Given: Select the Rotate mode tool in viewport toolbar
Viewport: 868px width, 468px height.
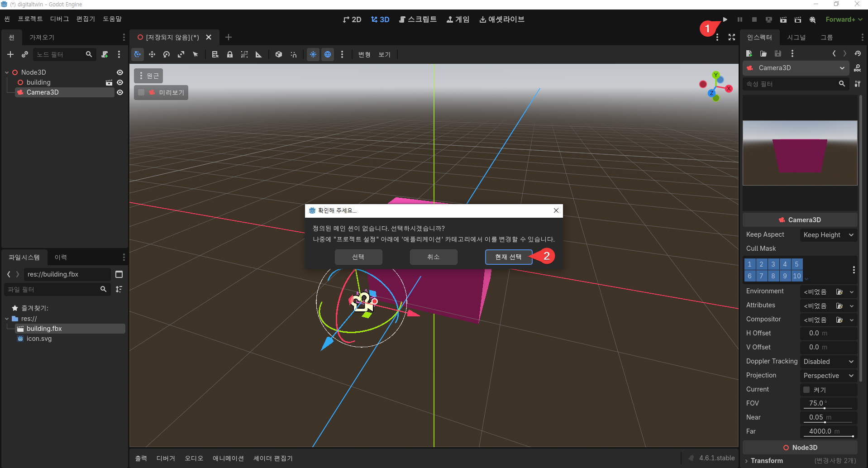Looking at the screenshot, I should point(167,54).
